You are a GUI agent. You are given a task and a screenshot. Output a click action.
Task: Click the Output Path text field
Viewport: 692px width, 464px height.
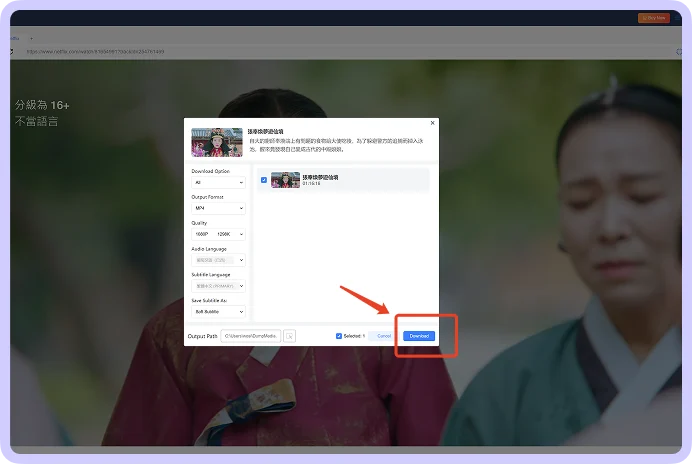[x=251, y=336]
